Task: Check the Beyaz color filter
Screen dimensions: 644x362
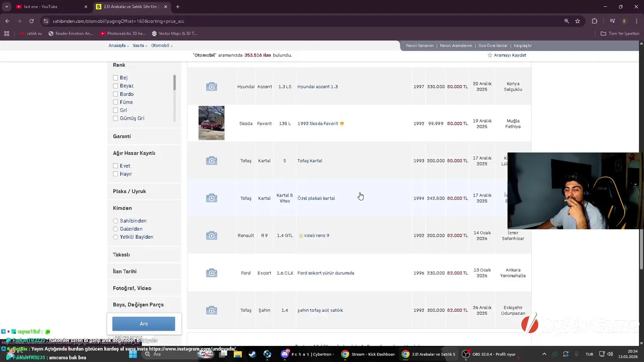Action: (x=116, y=86)
